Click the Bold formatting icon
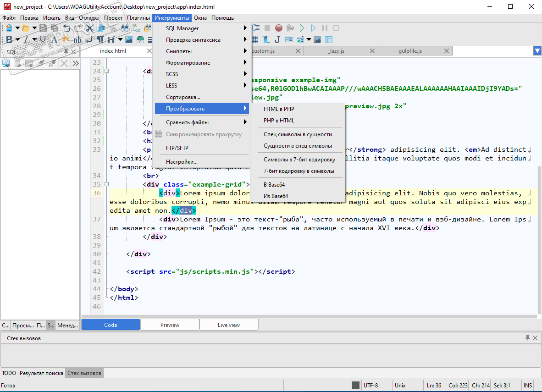 [9, 39]
